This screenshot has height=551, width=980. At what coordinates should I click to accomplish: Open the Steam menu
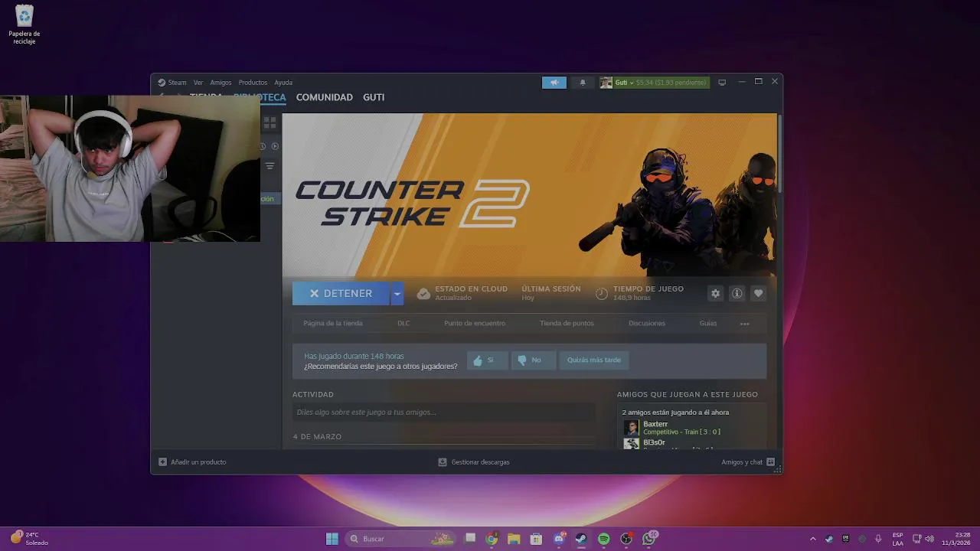[x=172, y=83]
